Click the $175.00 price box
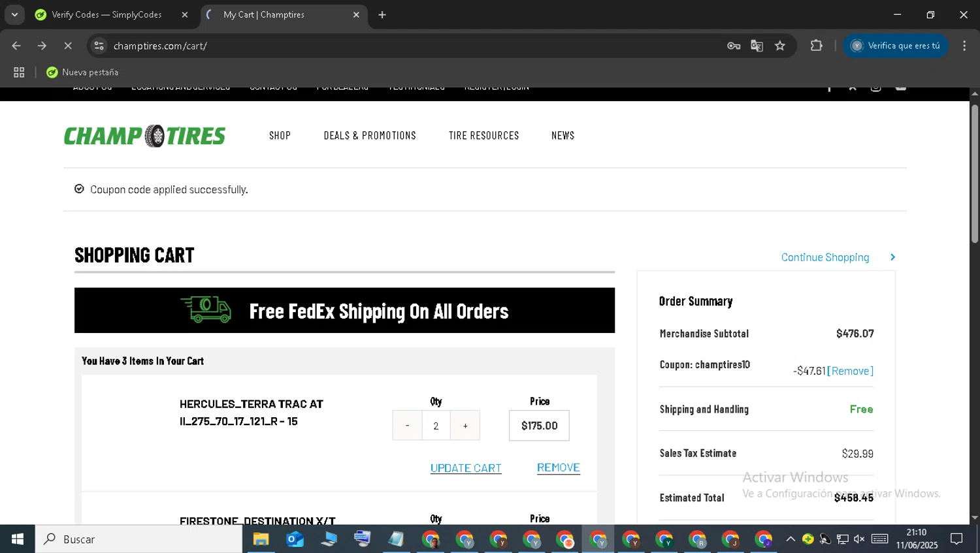This screenshot has height=553, width=980. pos(539,426)
